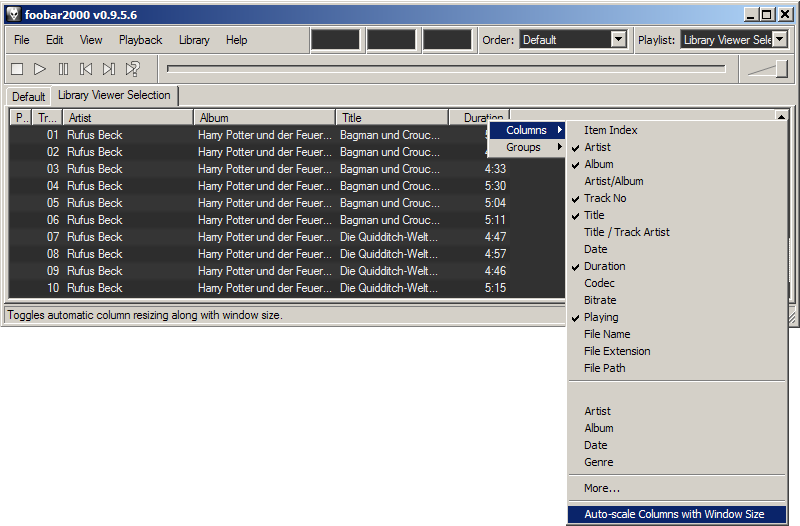Image resolution: width=800 pixels, height=526 pixels.
Task: Open More... column options
Action: (x=677, y=488)
